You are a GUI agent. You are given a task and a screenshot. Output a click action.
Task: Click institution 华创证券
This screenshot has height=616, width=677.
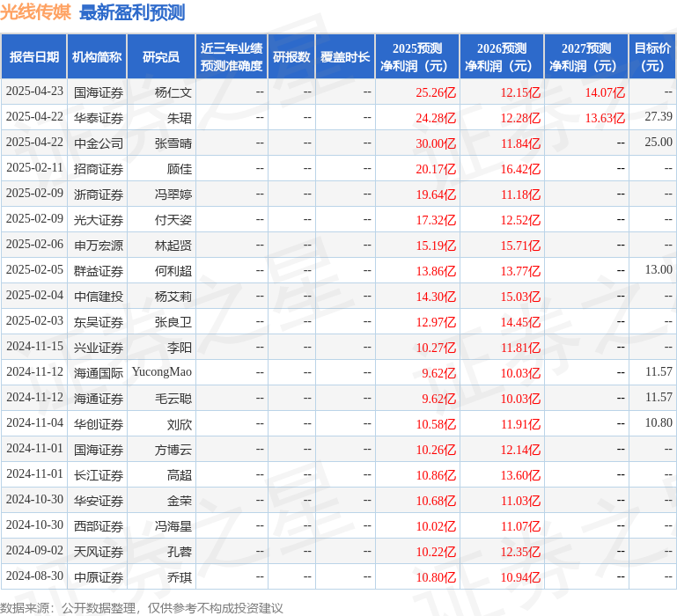coord(99,423)
